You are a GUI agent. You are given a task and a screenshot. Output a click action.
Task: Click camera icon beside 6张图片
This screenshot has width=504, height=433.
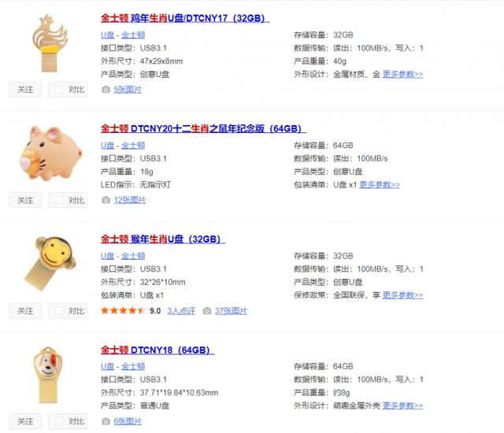[x=106, y=421]
